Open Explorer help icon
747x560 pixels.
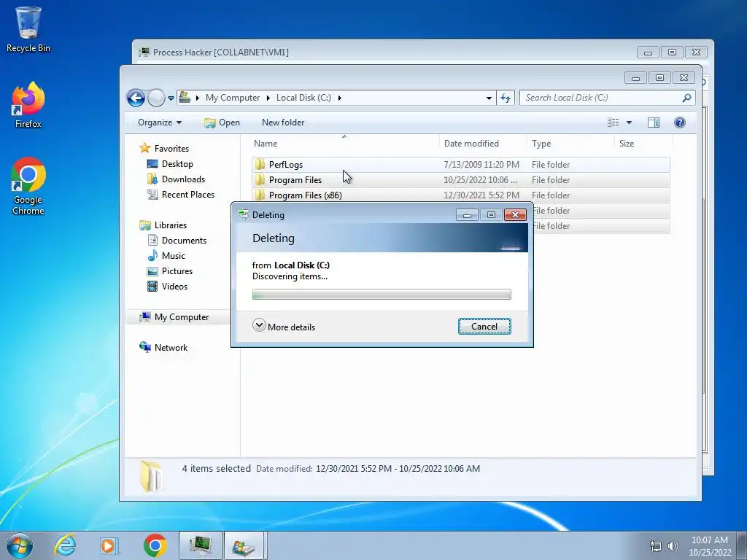coord(680,122)
